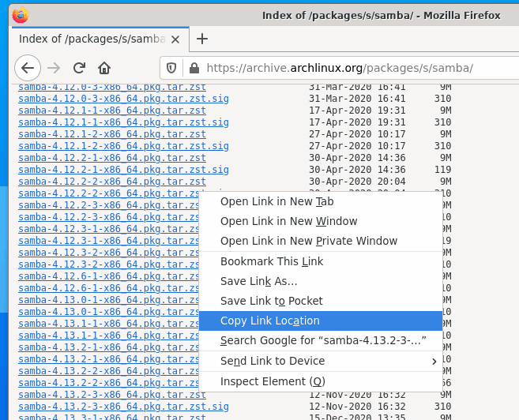
Task: Search Google for samba-4.13.2-3 entry
Action: [321, 340]
